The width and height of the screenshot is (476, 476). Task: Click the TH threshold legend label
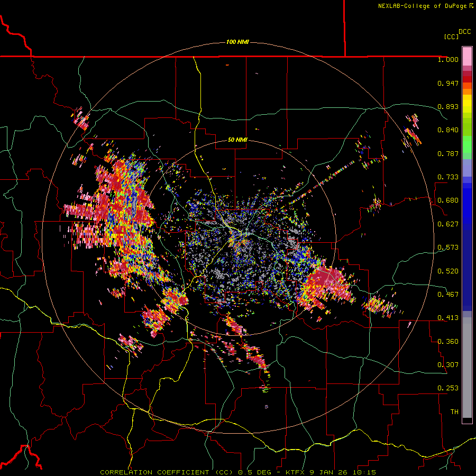(454, 412)
